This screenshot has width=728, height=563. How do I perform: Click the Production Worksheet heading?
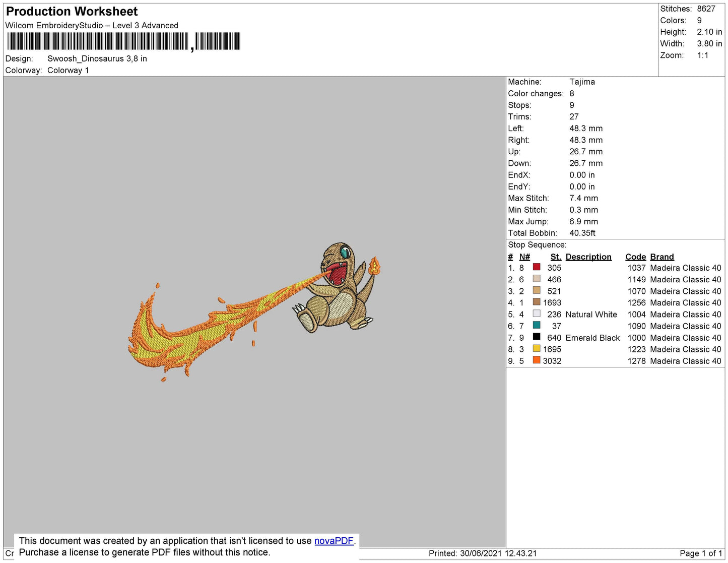[72, 11]
